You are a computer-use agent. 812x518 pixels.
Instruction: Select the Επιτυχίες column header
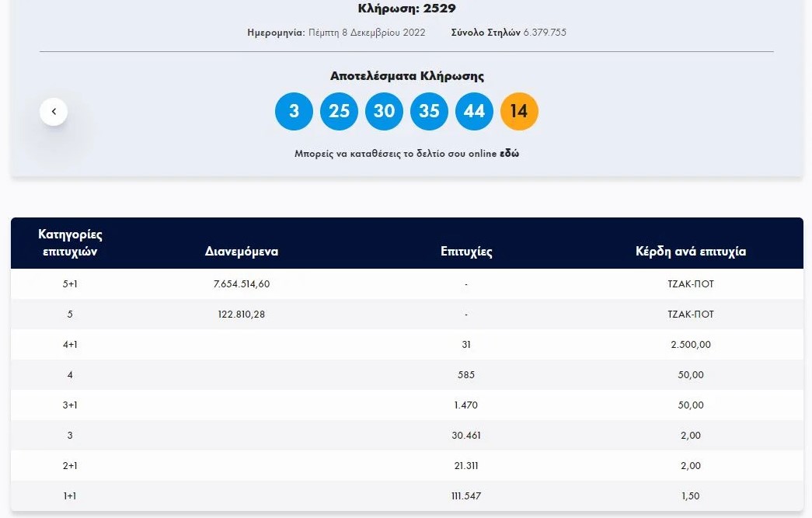point(465,251)
